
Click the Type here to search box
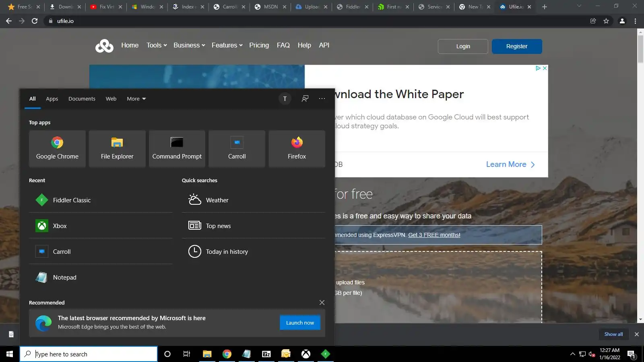tap(89, 354)
